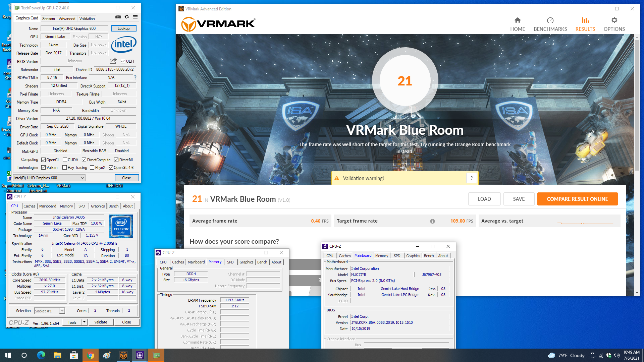This screenshot has width=644, height=362.
Task: Click the Intel logo in GPU-Z
Action: point(123,44)
